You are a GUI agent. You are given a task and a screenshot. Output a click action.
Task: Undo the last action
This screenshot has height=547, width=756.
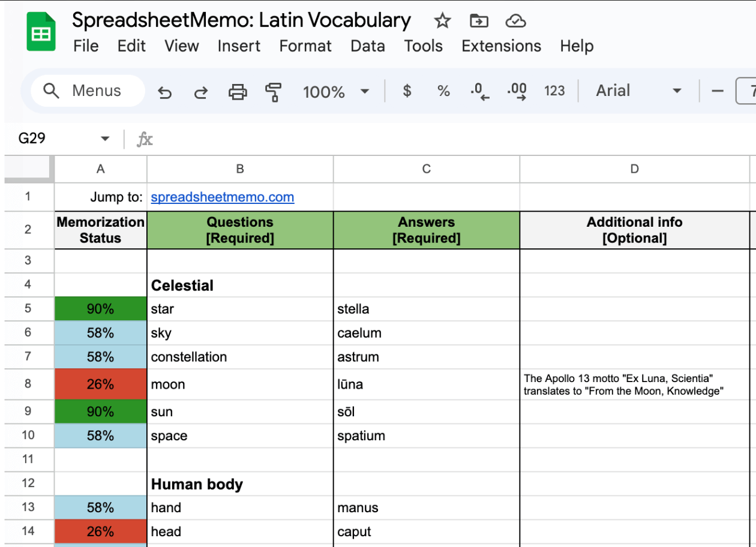point(165,91)
